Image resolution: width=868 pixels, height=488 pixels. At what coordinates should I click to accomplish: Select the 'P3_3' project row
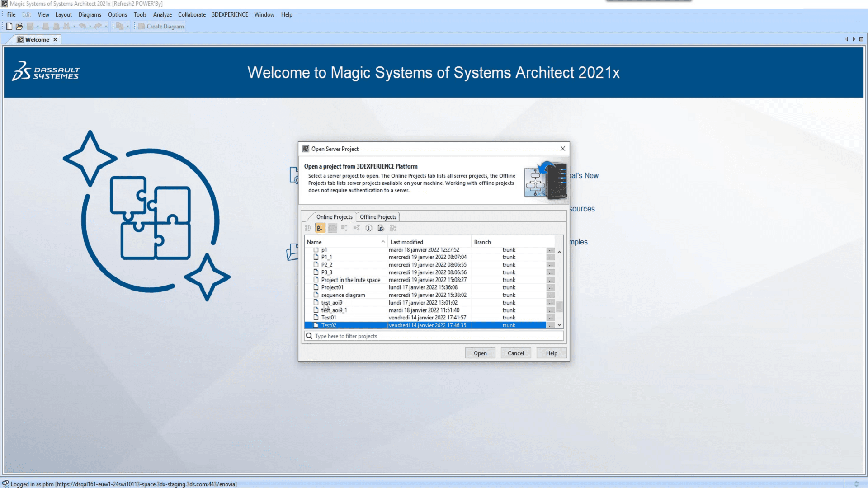pos(425,272)
